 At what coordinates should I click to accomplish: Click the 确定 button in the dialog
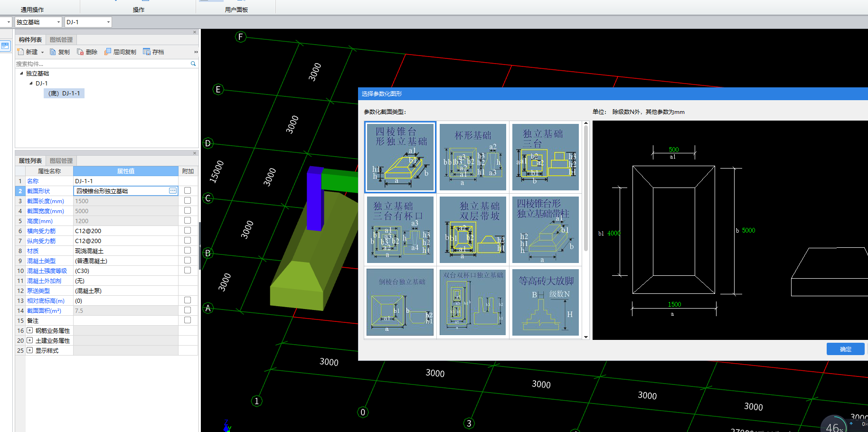point(845,349)
